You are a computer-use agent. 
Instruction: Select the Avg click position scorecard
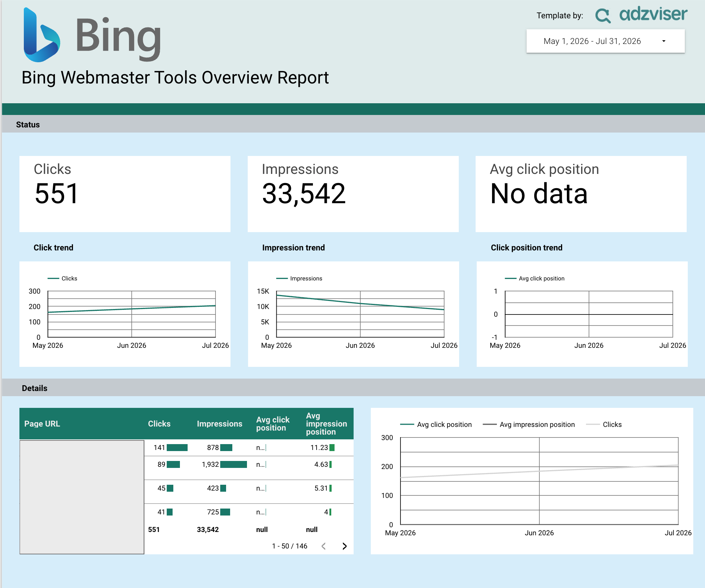click(x=581, y=194)
